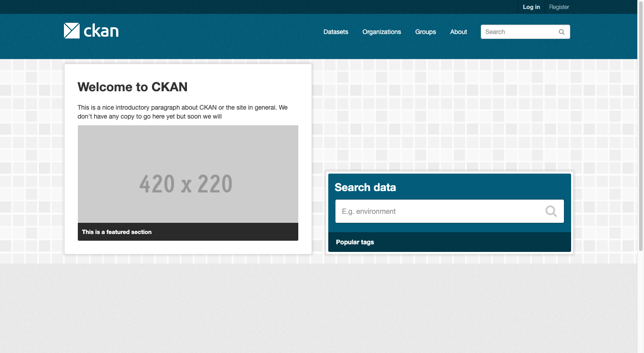Open the About page
The image size is (644, 353).
[458, 32]
